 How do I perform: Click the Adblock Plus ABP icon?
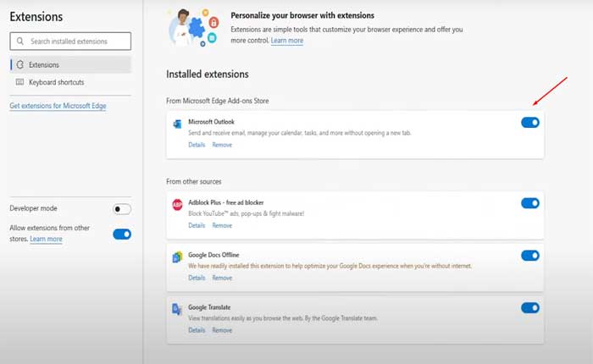178,204
